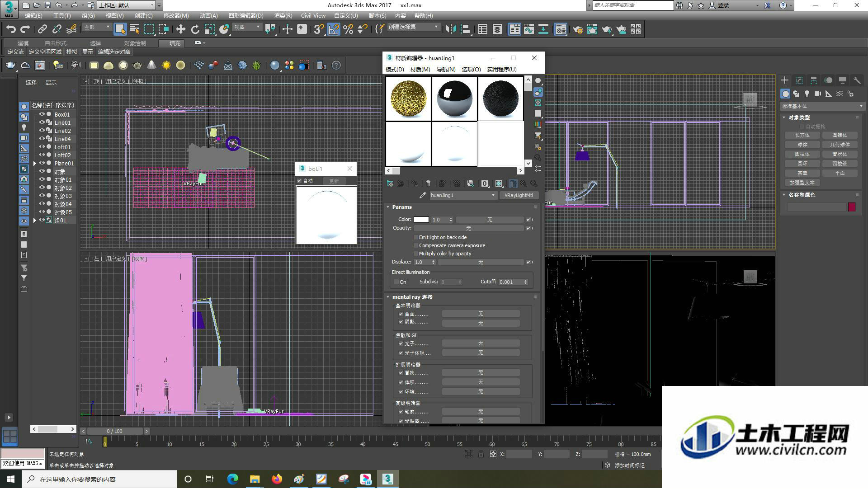This screenshot has height=489, width=868.
Task: Open the Civil View menu
Action: 313,15
